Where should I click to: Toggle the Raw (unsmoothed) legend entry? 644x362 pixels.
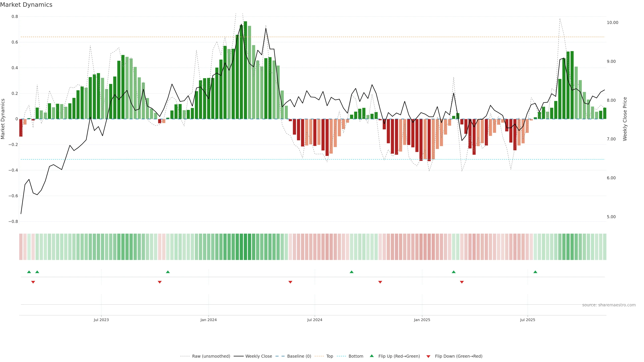(211, 356)
